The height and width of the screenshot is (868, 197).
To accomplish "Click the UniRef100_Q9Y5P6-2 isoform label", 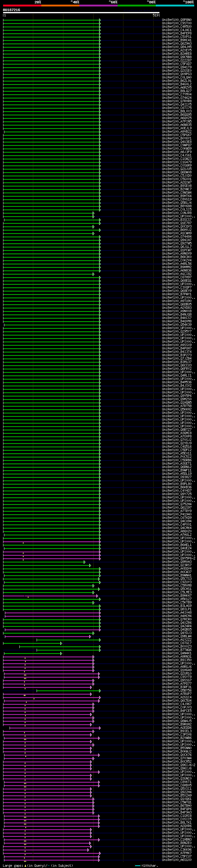I will (179, 559).
